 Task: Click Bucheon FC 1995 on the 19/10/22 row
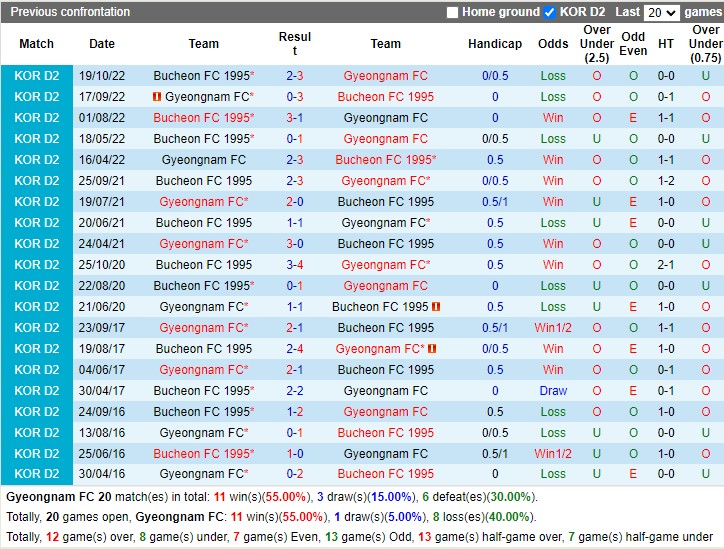pos(204,76)
